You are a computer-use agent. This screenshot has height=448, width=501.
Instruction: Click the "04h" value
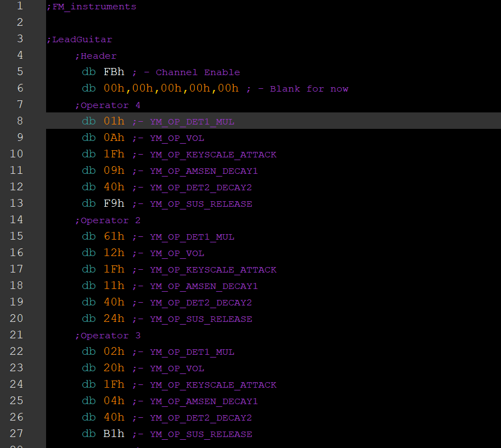pos(114,401)
